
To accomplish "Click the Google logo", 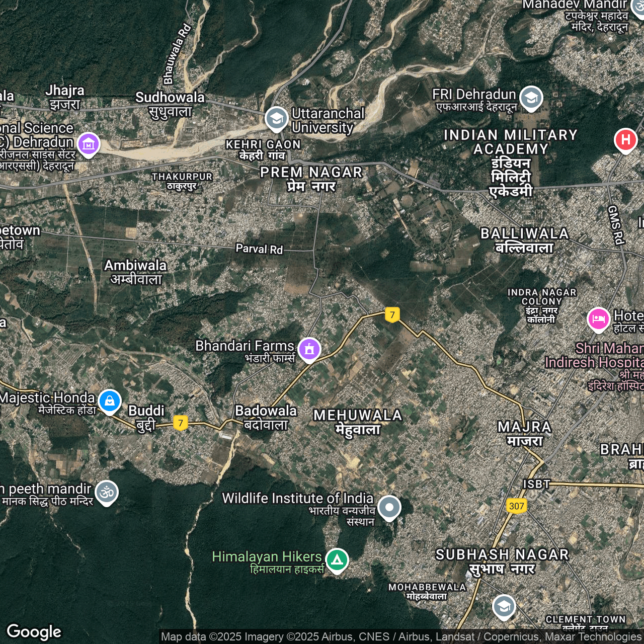I will [34, 631].
